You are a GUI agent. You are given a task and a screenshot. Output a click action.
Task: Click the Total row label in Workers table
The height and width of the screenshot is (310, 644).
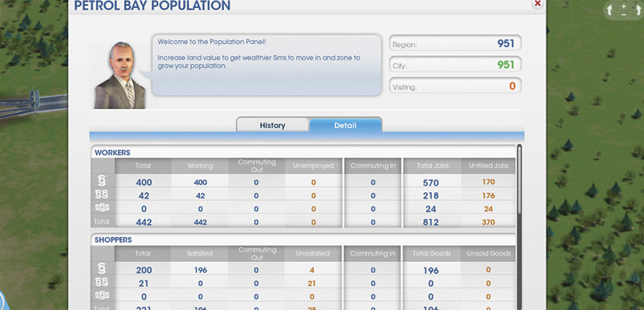coord(102,221)
